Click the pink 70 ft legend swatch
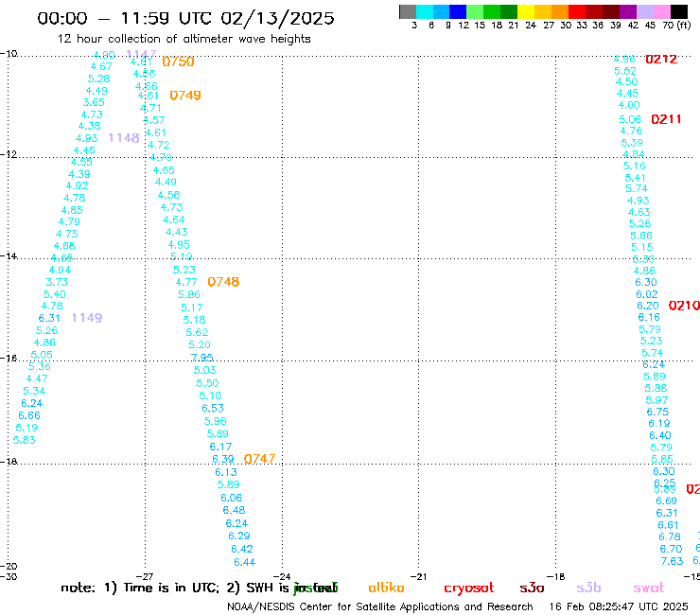 [x=661, y=11]
